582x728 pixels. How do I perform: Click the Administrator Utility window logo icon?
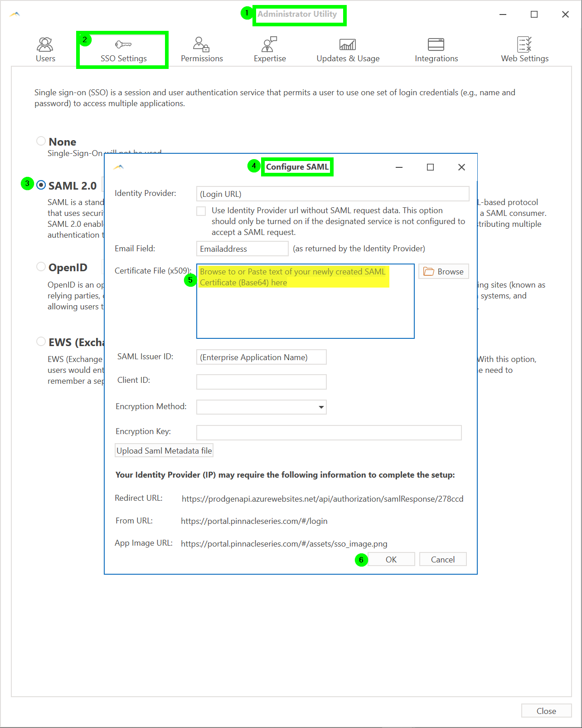point(15,15)
